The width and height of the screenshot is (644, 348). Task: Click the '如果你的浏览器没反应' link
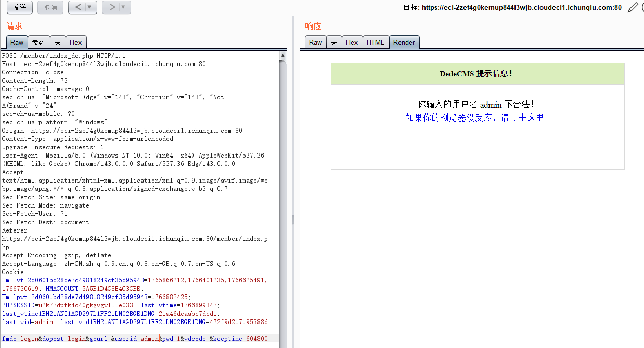478,118
